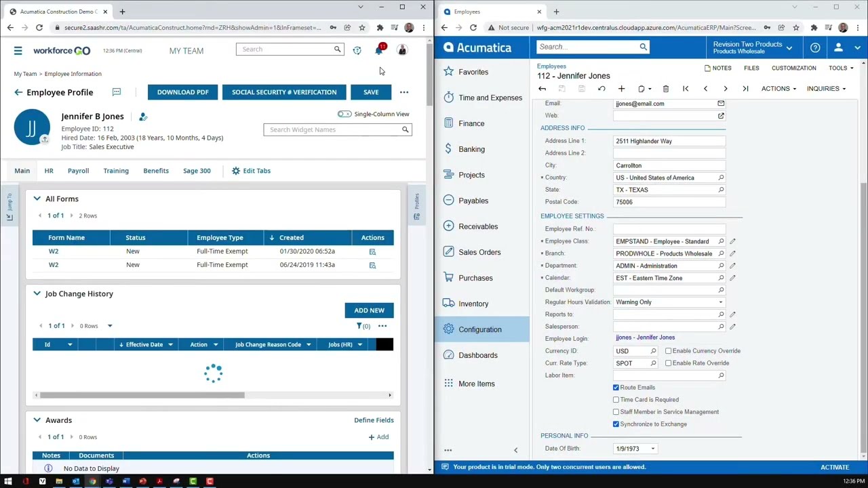Click the ACTIVATE trial button
868x488 pixels.
835,467
